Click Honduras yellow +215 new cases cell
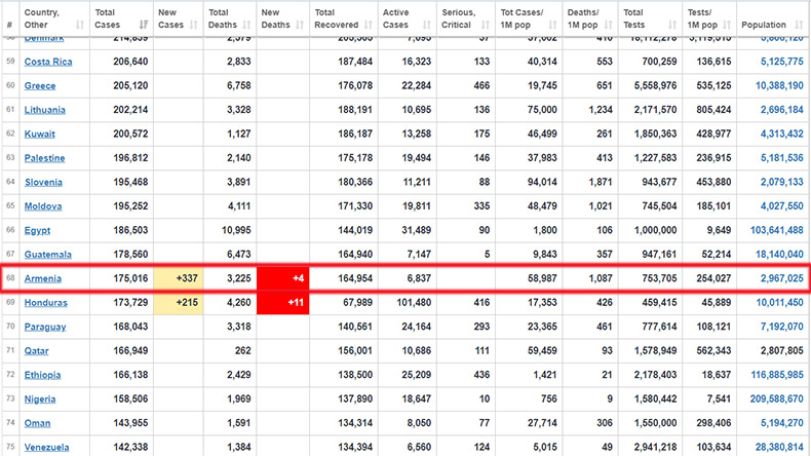811x456 pixels. tap(178, 302)
